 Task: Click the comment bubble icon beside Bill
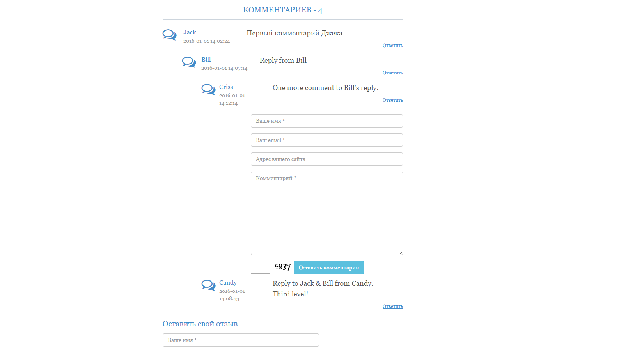tap(189, 62)
